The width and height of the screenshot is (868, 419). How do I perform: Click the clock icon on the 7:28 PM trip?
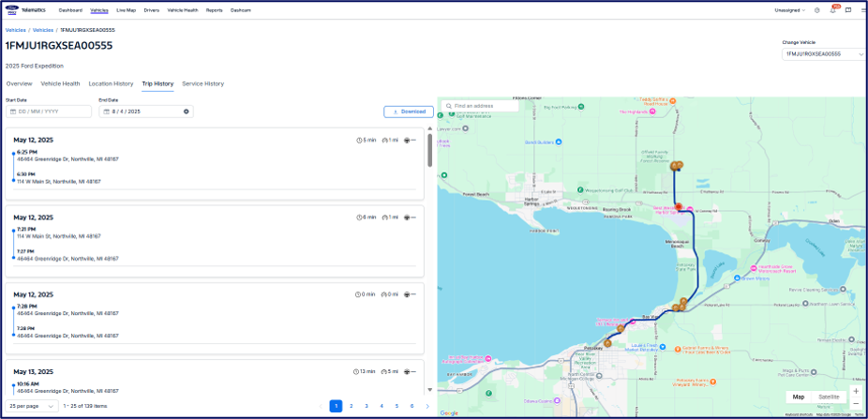pyautogui.click(x=358, y=294)
